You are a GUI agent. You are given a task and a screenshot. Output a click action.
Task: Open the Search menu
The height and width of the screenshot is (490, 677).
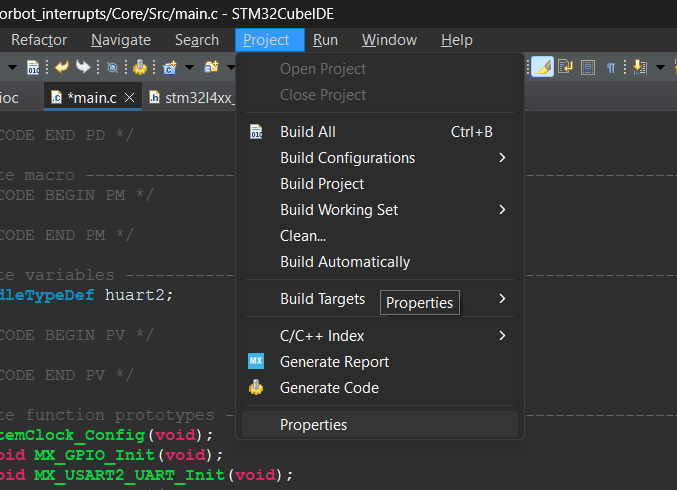tap(197, 40)
